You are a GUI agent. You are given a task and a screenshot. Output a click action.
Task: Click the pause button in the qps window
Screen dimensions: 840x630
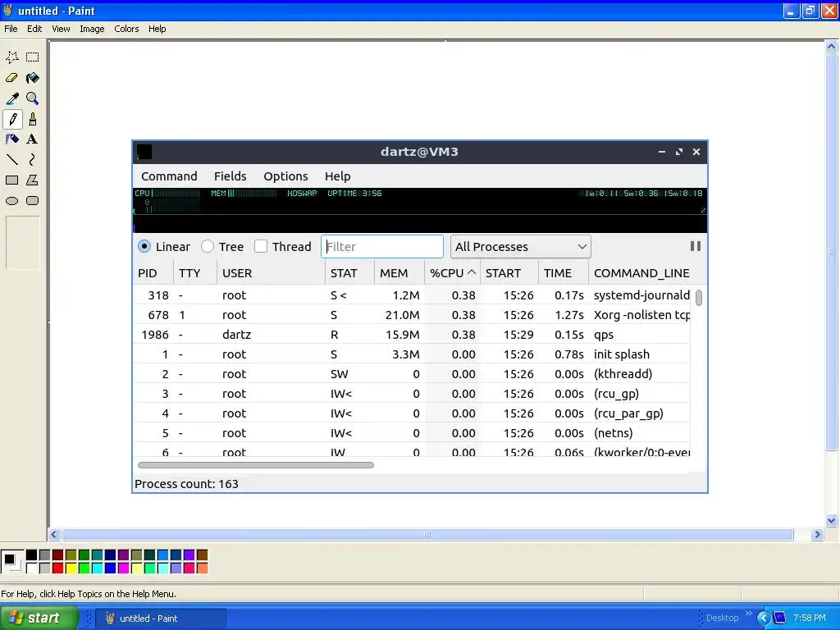(x=696, y=246)
